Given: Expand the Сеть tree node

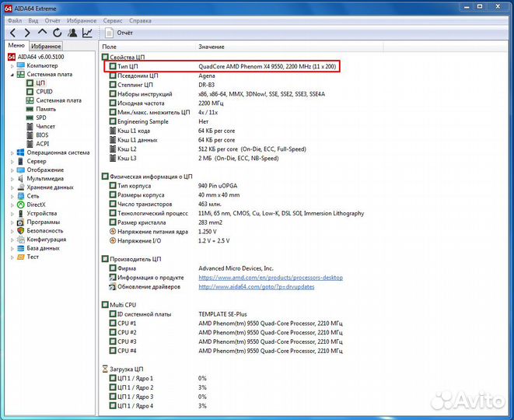Looking at the screenshot, I should click(12, 197).
